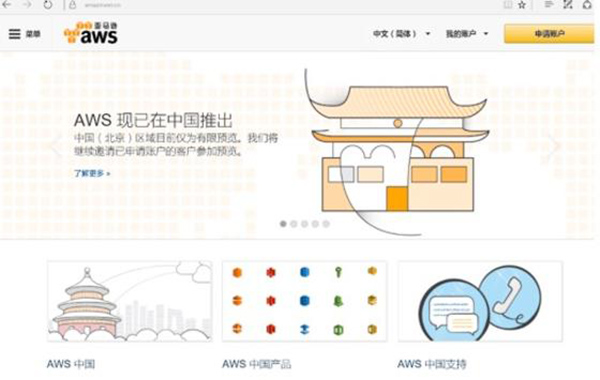Click the telephone handset icon
Viewport: 600px width, 380px height.
click(508, 297)
